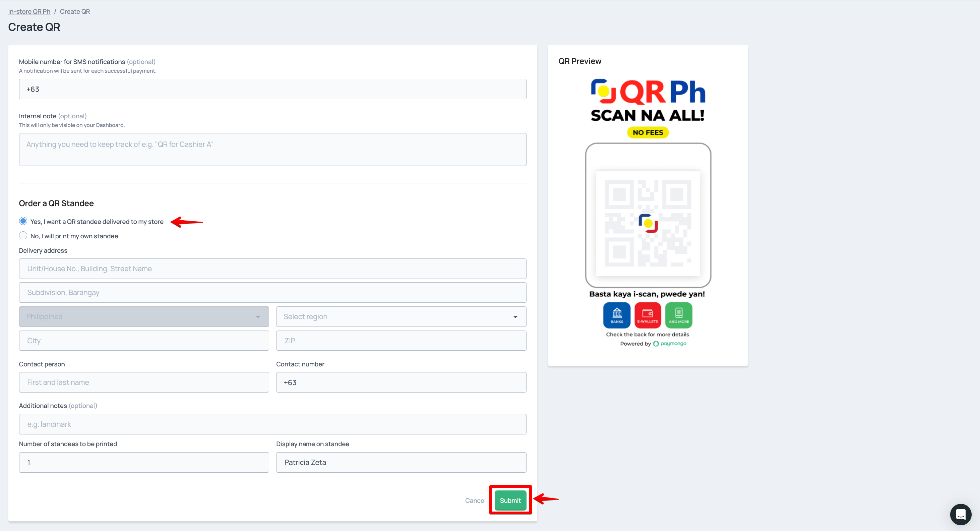Click the region dropdown arrow
The image size is (980, 531).
tap(515, 317)
